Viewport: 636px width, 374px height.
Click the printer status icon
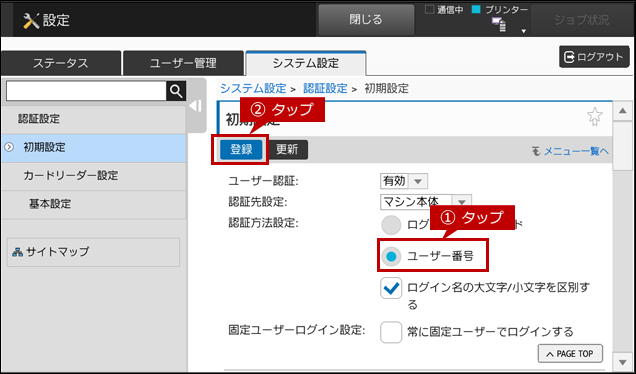click(499, 25)
